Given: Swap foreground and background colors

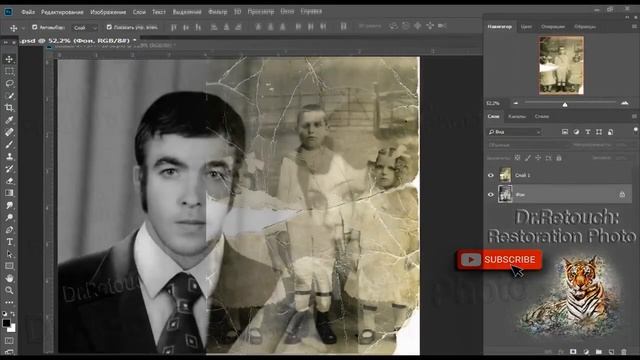Looking at the screenshot, I should pyautogui.click(x=13, y=314).
